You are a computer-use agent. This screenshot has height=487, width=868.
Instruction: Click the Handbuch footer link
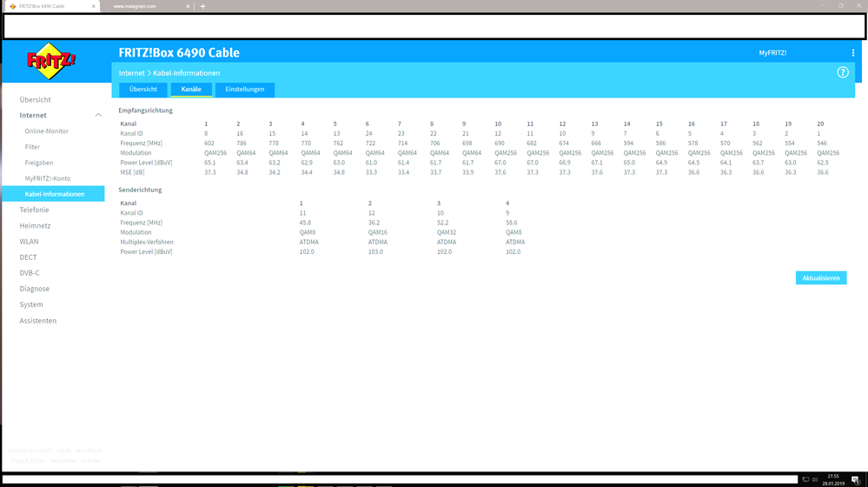click(x=89, y=451)
